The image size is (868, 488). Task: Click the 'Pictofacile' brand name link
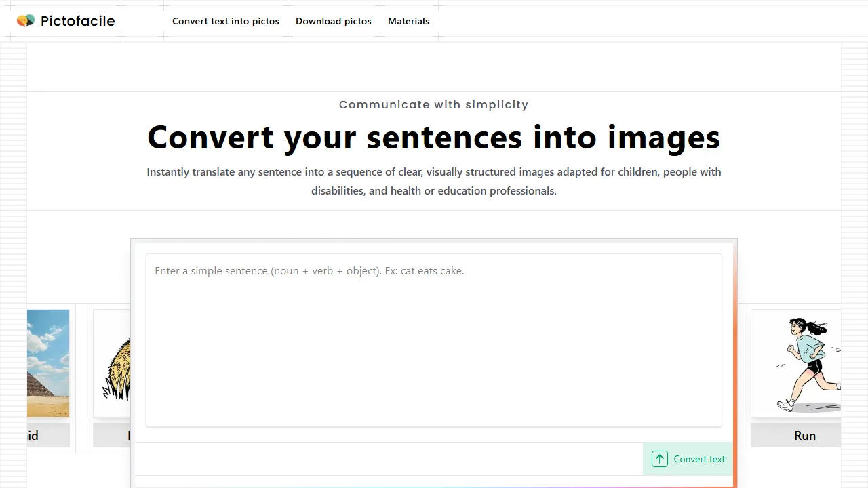(77, 21)
